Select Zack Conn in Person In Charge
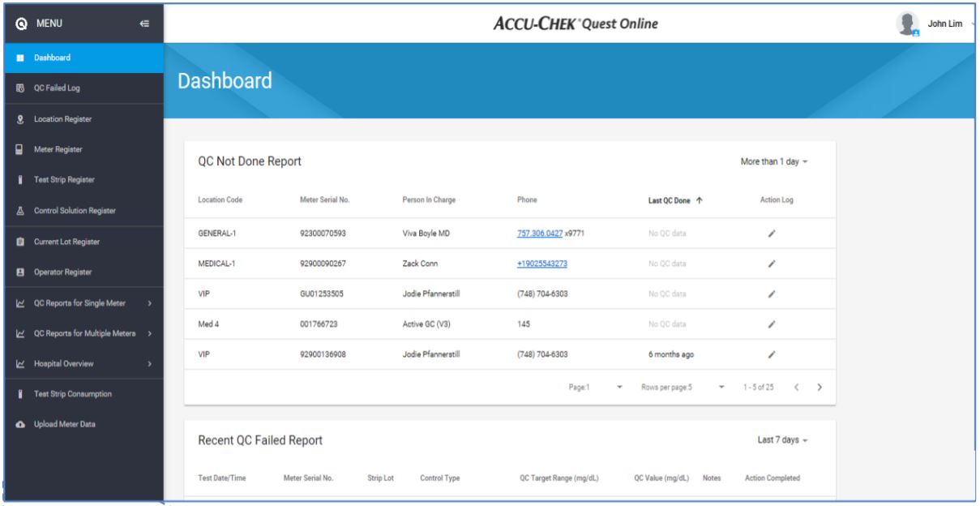The width and height of the screenshot is (980, 506). click(420, 264)
